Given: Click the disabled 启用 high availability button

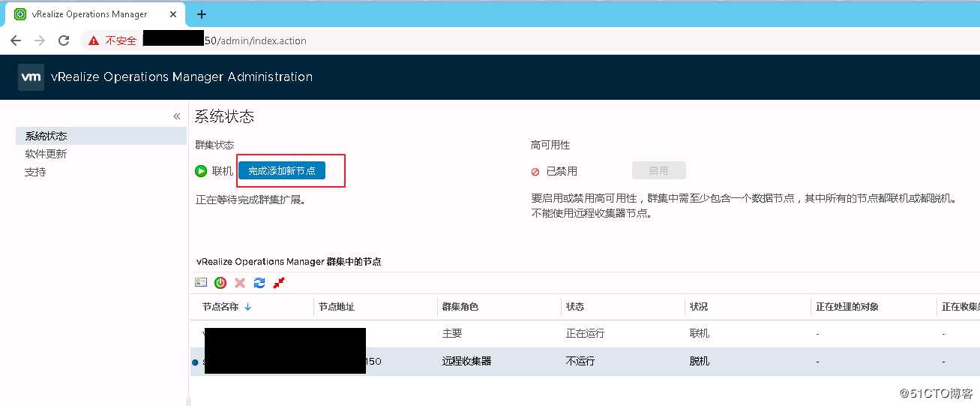Looking at the screenshot, I should (659, 170).
